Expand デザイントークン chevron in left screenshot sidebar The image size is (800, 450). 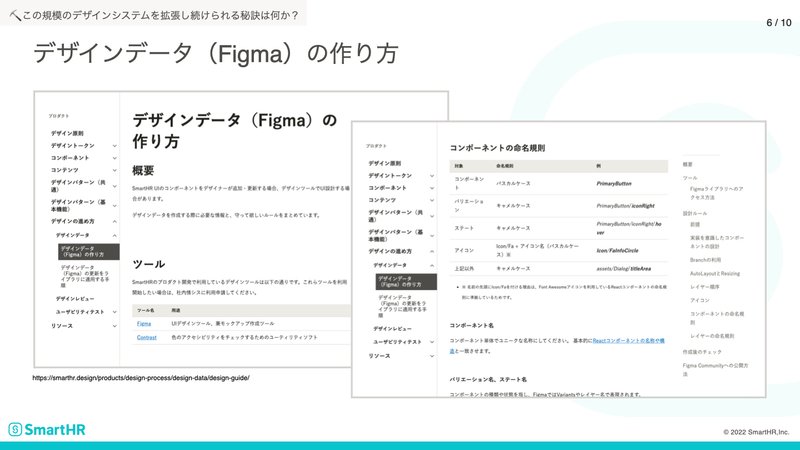pos(114,146)
